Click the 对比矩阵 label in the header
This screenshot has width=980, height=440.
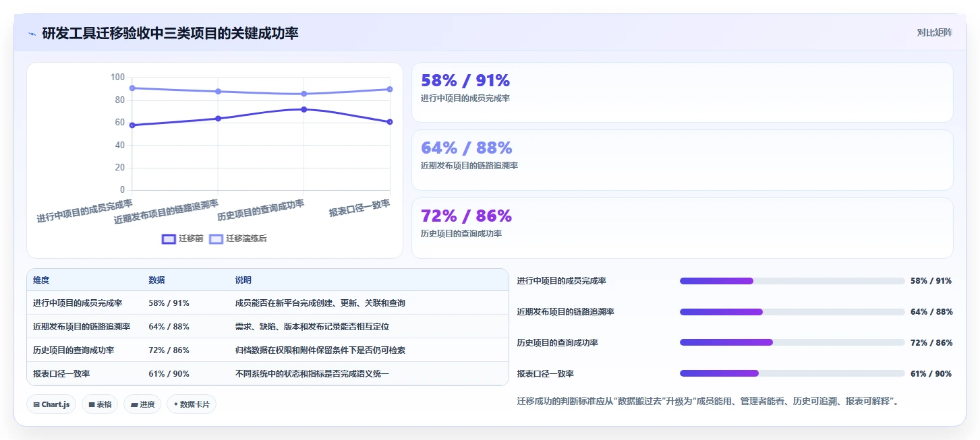pos(934,32)
